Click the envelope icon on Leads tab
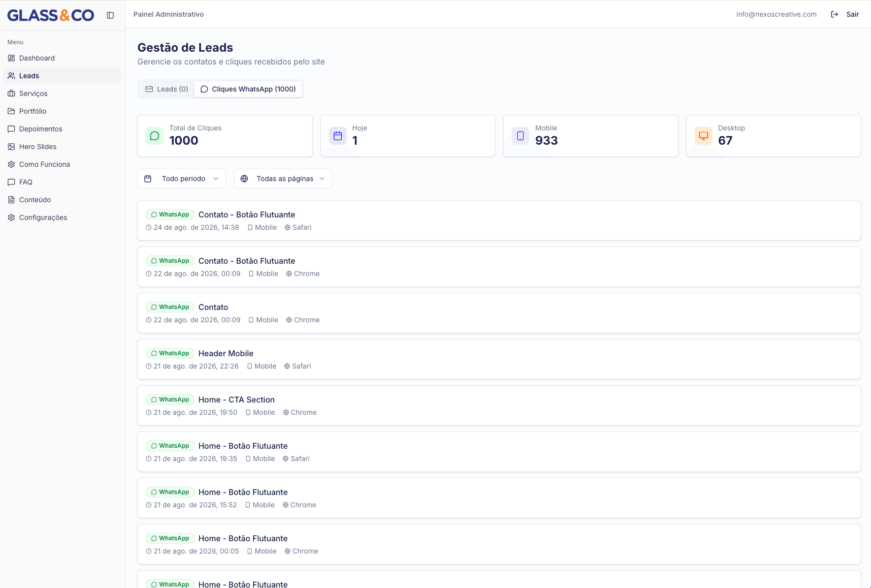Viewport: 871px width, 588px height. pyautogui.click(x=149, y=89)
